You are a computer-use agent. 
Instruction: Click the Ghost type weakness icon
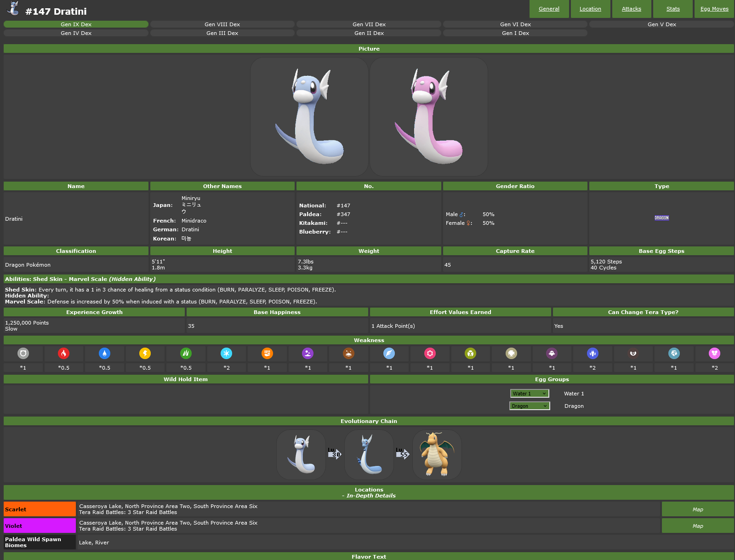click(552, 353)
